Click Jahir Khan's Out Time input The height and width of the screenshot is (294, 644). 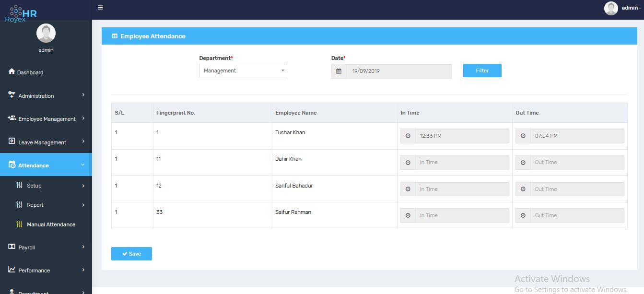click(x=577, y=163)
